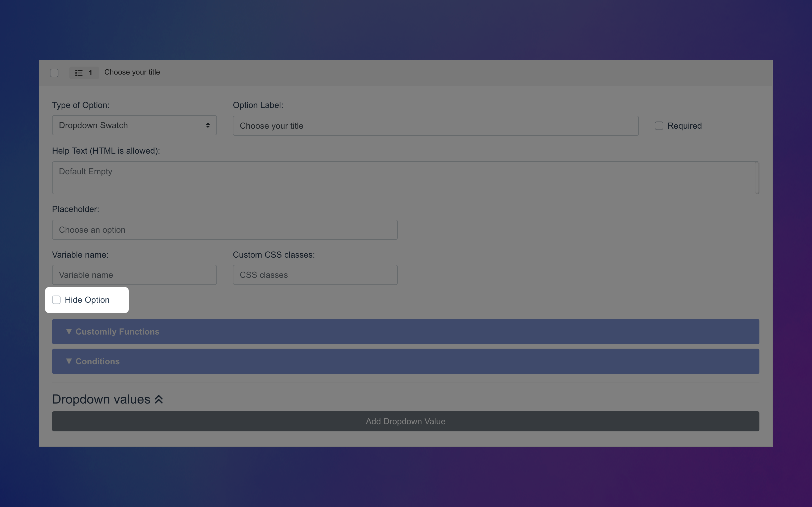
Task: Click the double chevron beside Dropdown values
Action: [x=159, y=399]
